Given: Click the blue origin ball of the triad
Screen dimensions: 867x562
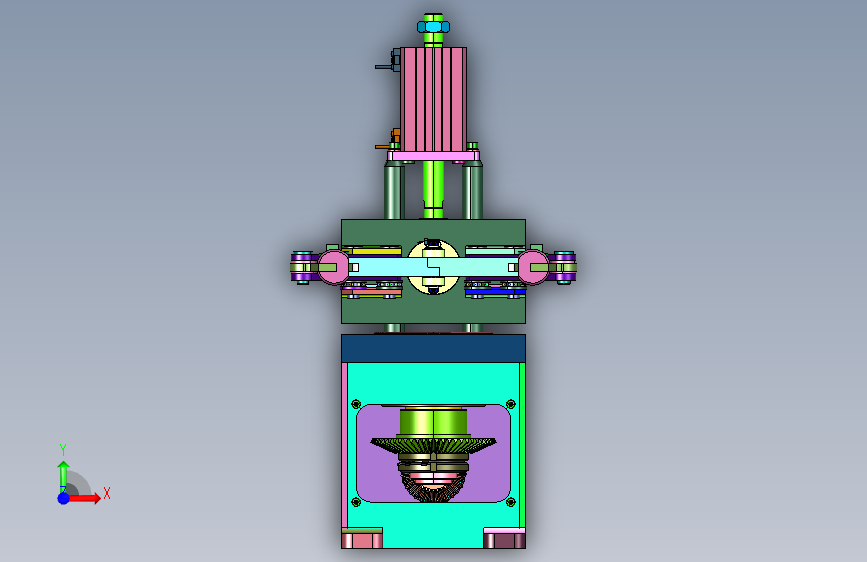Looking at the screenshot, I should pyautogui.click(x=64, y=498).
